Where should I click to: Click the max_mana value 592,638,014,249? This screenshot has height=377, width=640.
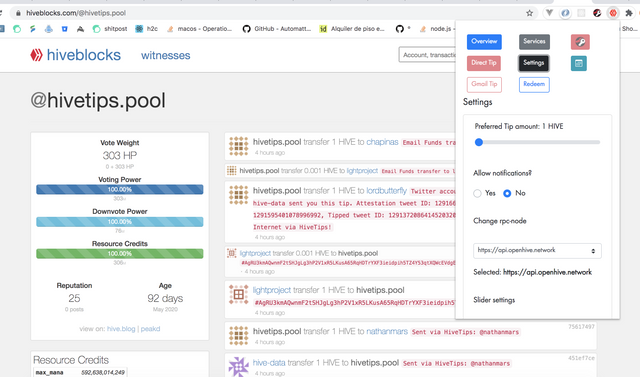pos(102,373)
